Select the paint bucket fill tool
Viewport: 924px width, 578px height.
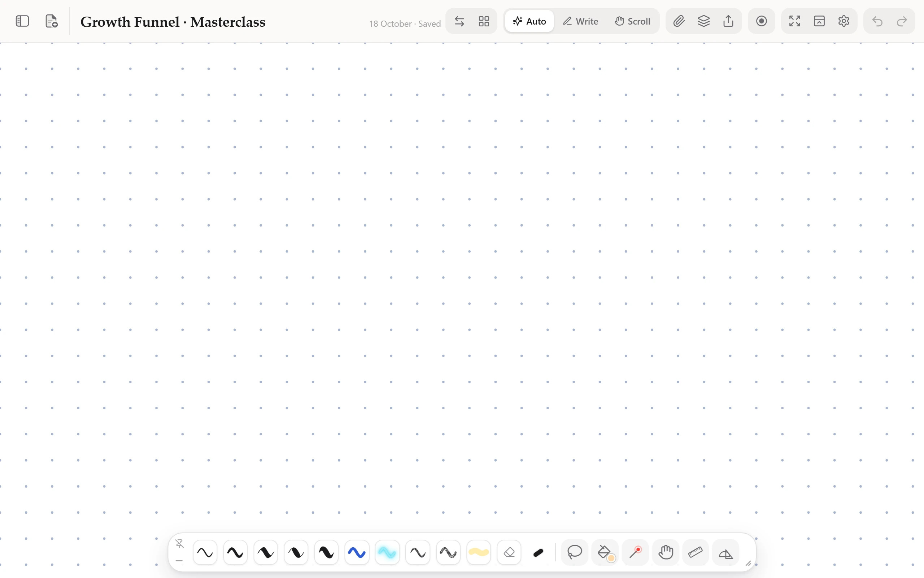(x=605, y=552)
